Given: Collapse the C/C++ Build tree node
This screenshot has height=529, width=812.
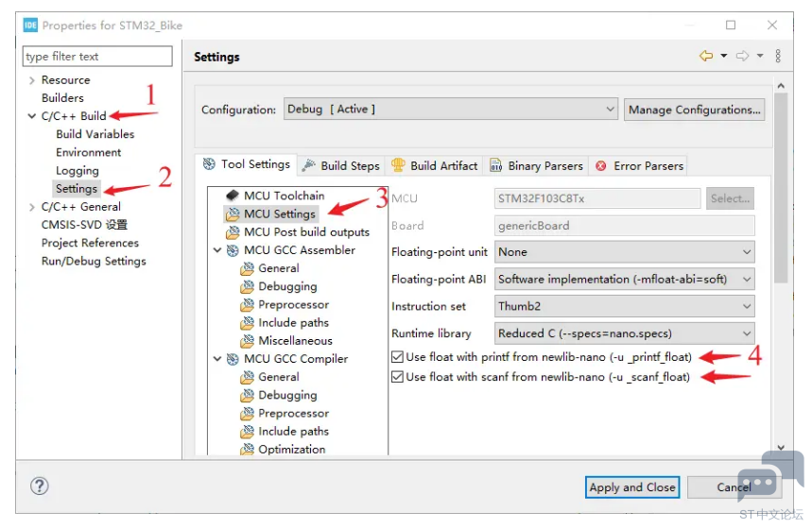Looking at the screenshot, I should [x=31, y=116].
